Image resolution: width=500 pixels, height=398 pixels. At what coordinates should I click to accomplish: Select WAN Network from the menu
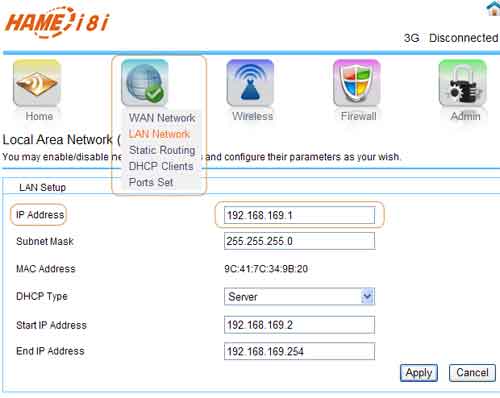[x=162, y=118]
